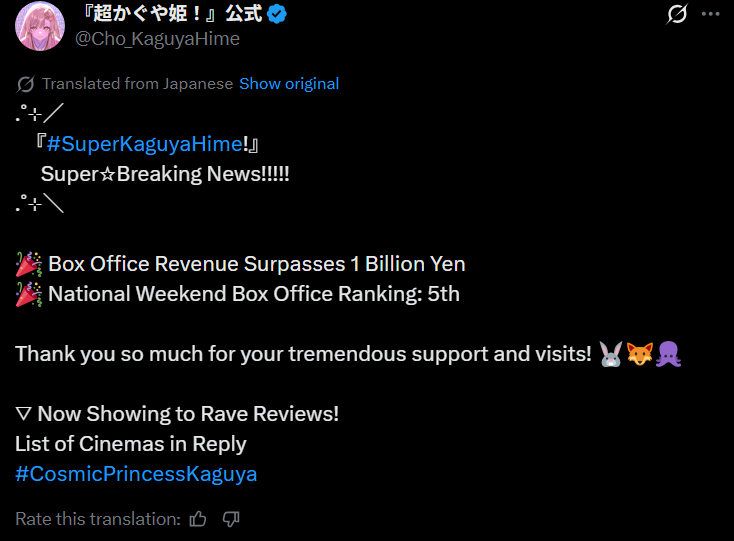The image size is (734, 541).
Task: Open the three-dot more options menu
Action: (x=710, y=14)
